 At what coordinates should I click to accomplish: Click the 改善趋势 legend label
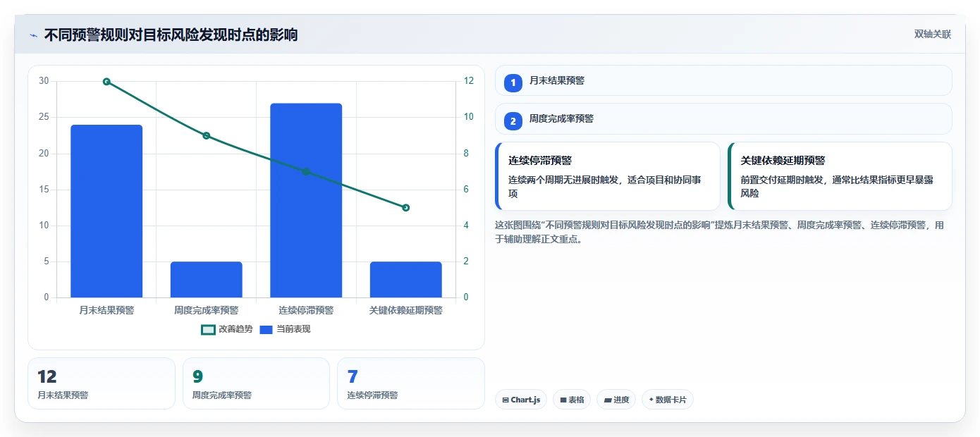point(235,329)
